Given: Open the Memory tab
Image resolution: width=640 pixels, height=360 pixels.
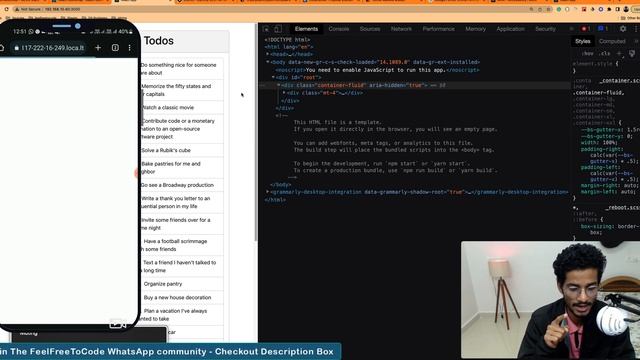Looking at the screenshot, I should point(476,29).
